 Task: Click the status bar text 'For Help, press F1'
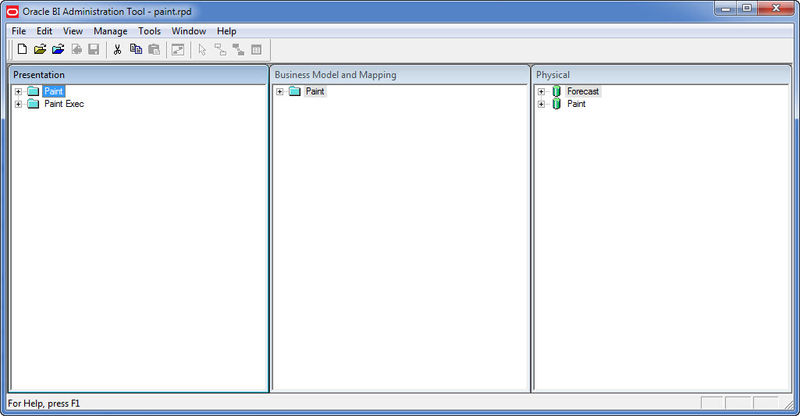pos(44,403)
